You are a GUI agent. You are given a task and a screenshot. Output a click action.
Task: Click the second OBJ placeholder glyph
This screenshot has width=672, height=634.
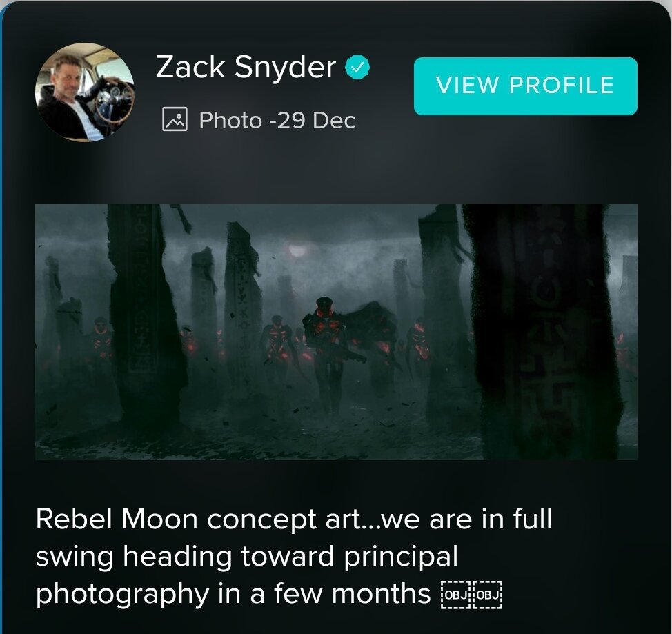(487, 595)
